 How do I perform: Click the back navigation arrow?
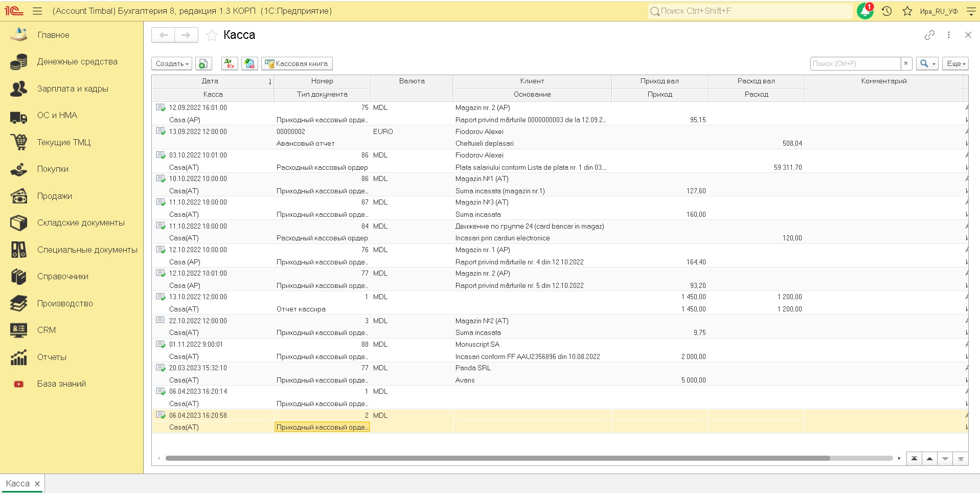click(164, 35)
